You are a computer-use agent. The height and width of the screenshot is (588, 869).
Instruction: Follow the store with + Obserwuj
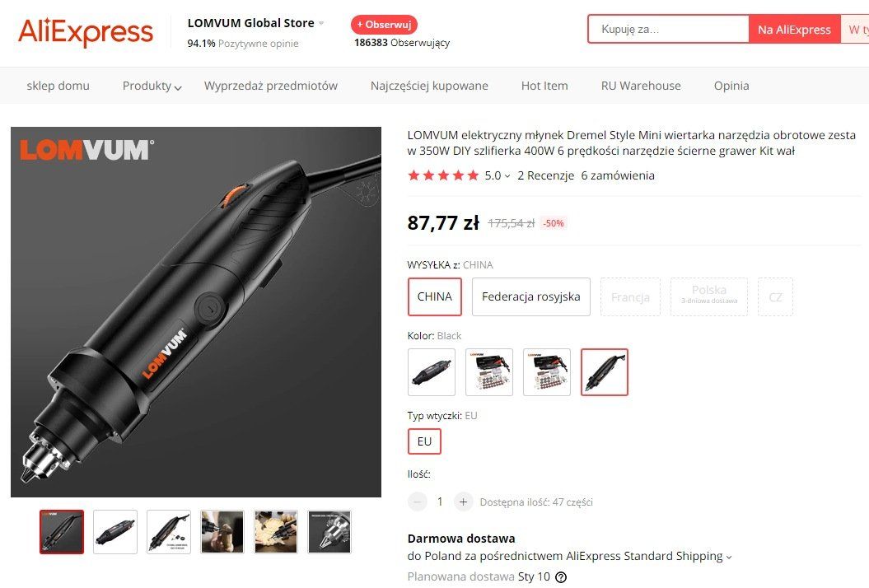pyautogui.click(x=384, y=25)
